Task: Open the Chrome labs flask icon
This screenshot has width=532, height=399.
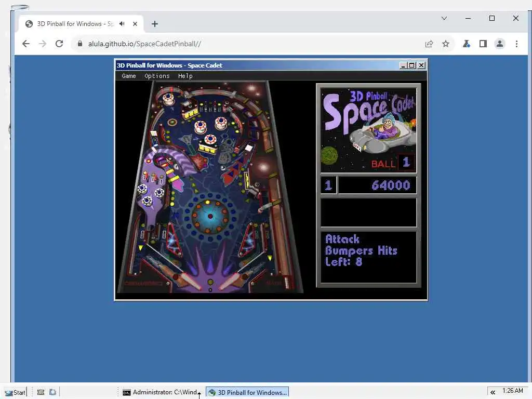Action: pos(467,44)
